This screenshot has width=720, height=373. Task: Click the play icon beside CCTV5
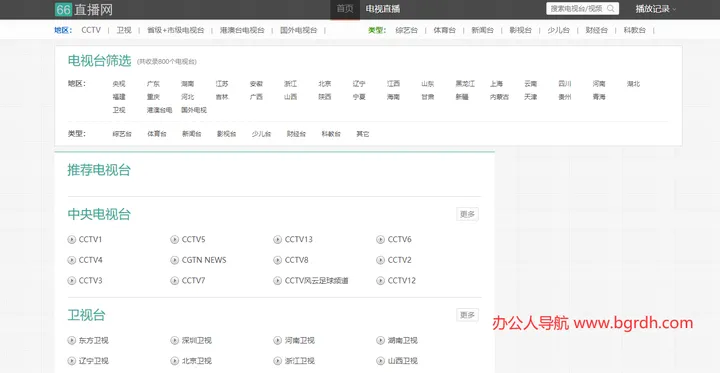174,239
